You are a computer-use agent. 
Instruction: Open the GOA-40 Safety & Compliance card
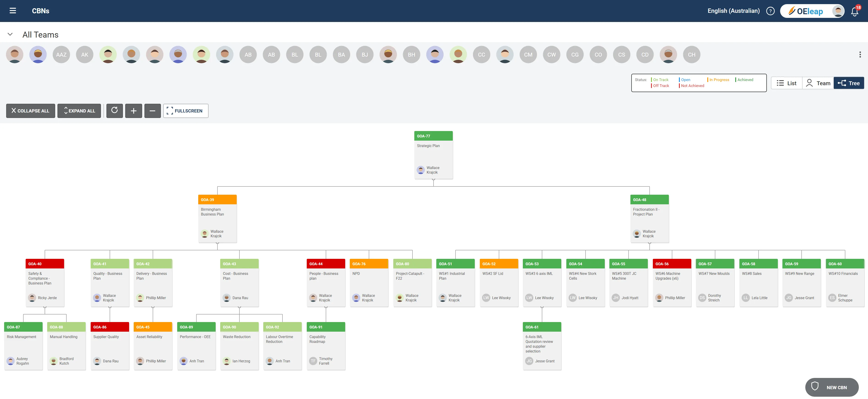point(45,283)
